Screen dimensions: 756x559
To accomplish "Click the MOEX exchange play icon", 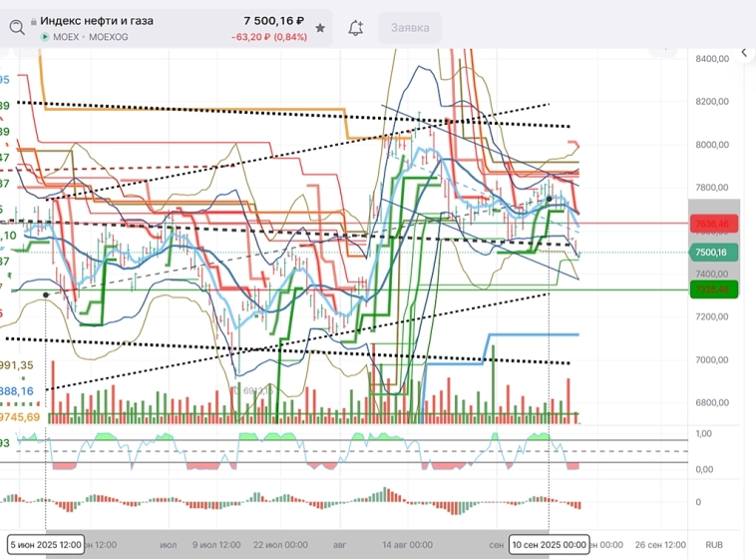I will 44,37.
